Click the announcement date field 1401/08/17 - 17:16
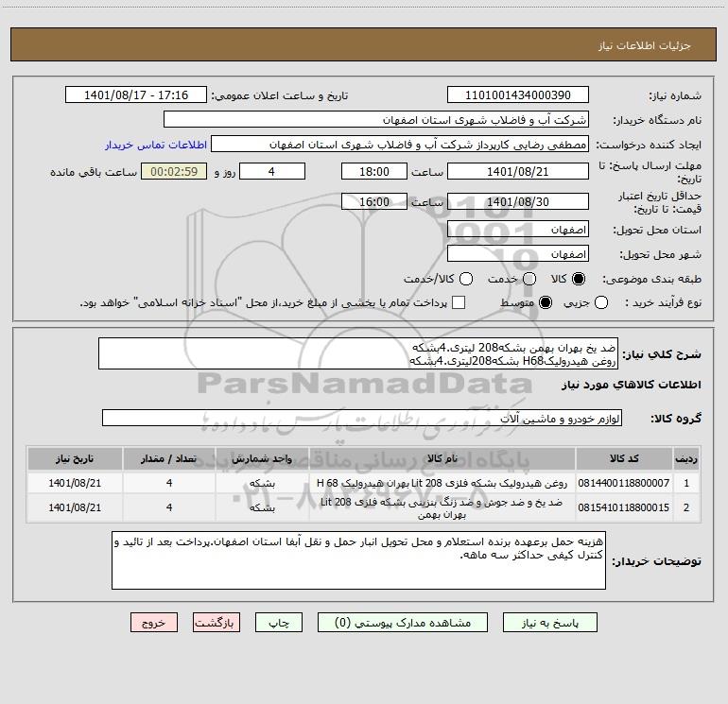Image resolution: width=728 pixels, height=704 pixels. click(x=136, y=94)
